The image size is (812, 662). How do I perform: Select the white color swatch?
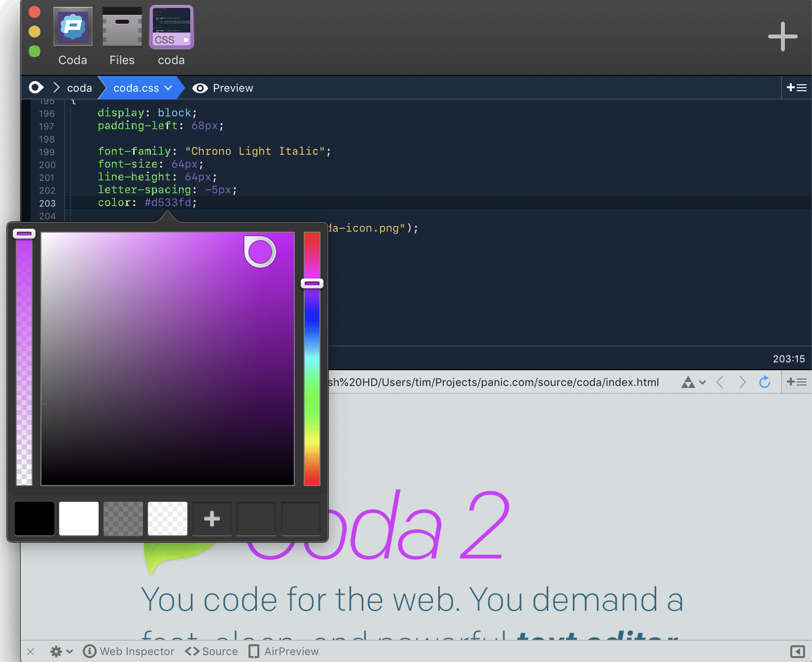pos(79,519)
